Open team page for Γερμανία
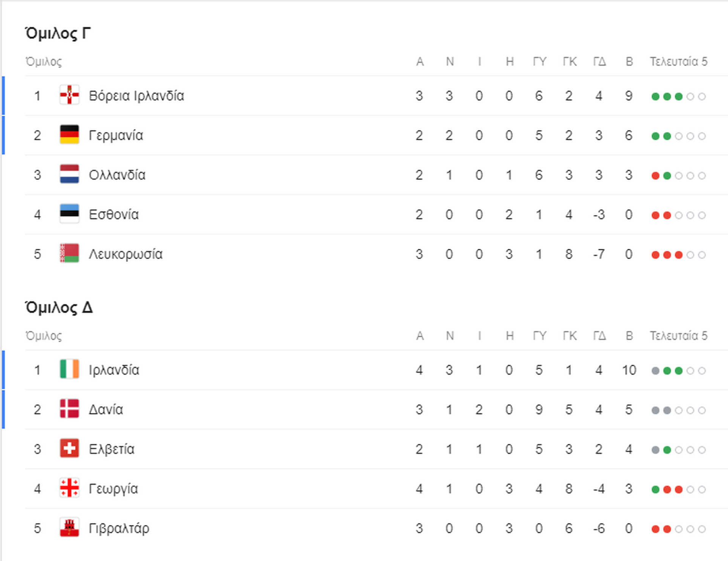 (x=116, y=135)
